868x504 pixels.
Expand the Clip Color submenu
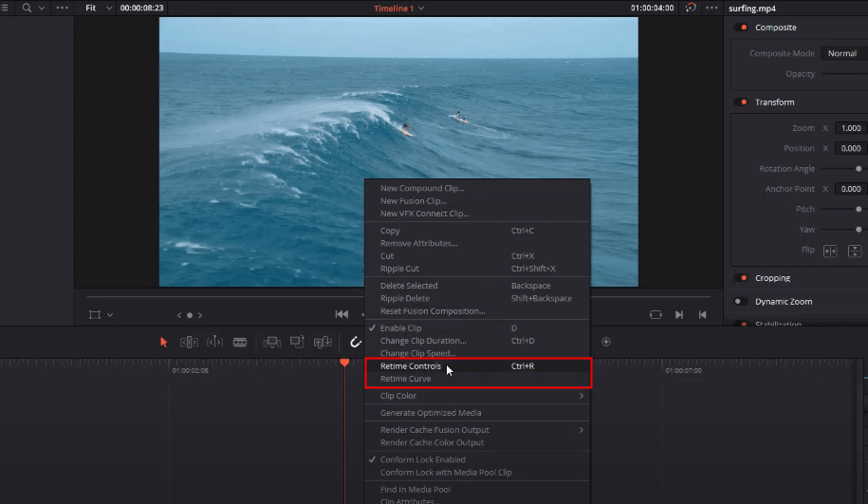click(x=477, y=396)
